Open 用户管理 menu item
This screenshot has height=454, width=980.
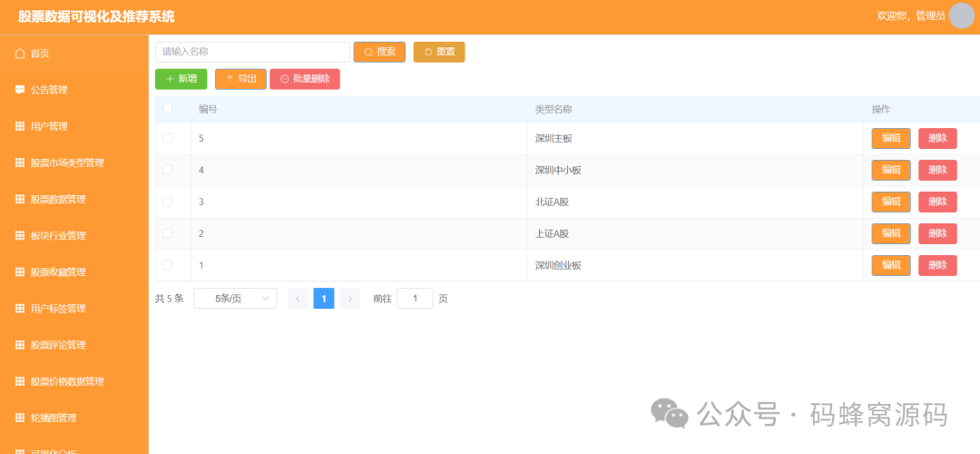click(74, 126)
